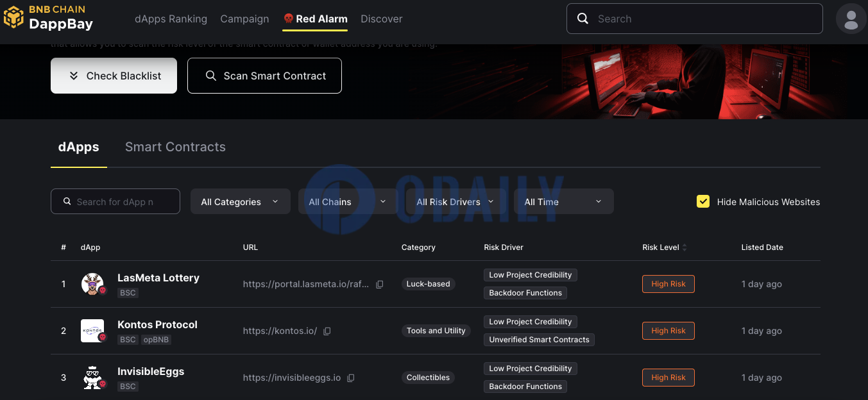Screen dimensions: 868x400
Task: Click Listed Date for InvisibleEggs
Action: click(762, 378)
